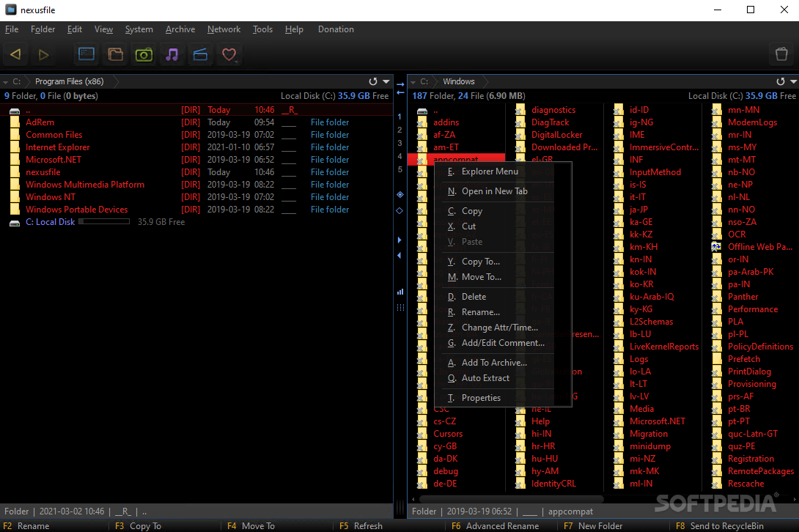Click the F3 Copy To function button
Image resolution: width=799 pixels, height=532 pixels.
point(138,526)
